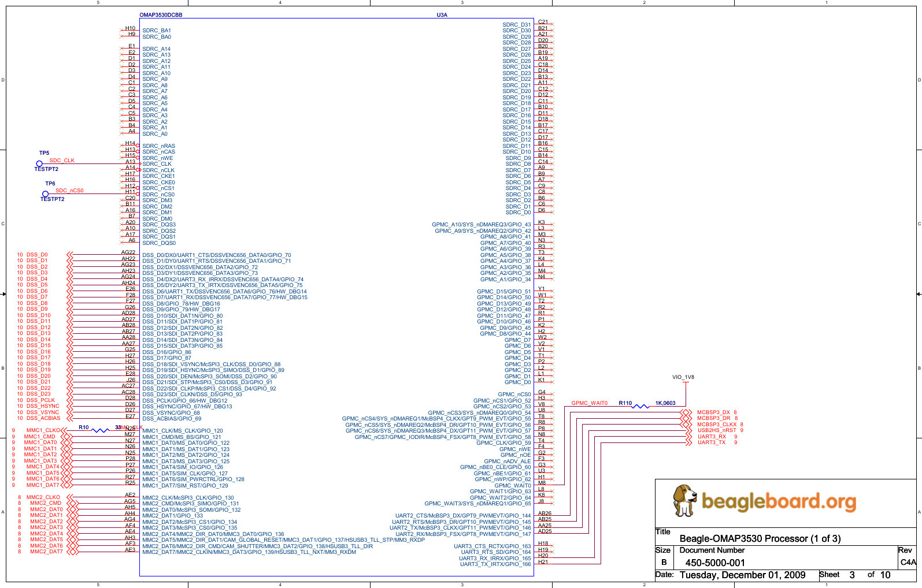Click the SDRC_nRAS pin name
Screen dimensions: 922x588
click(x=158, y=146)
